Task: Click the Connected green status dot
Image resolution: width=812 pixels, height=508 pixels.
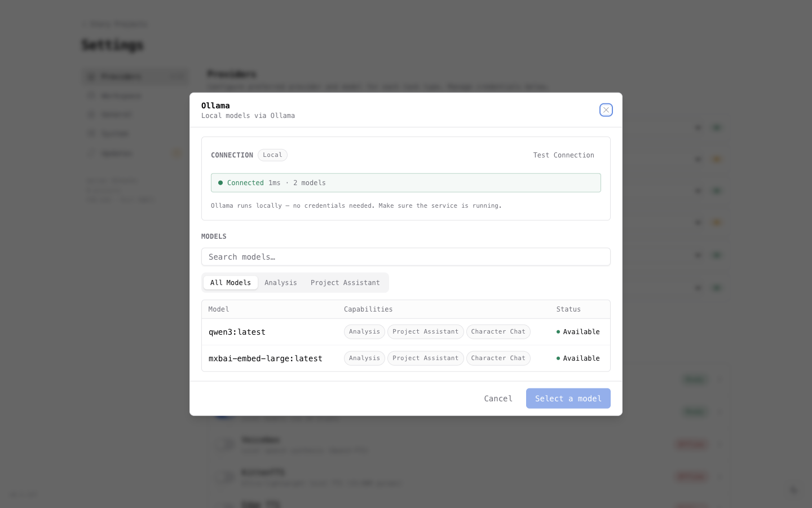Action: (x=220, y=183)
